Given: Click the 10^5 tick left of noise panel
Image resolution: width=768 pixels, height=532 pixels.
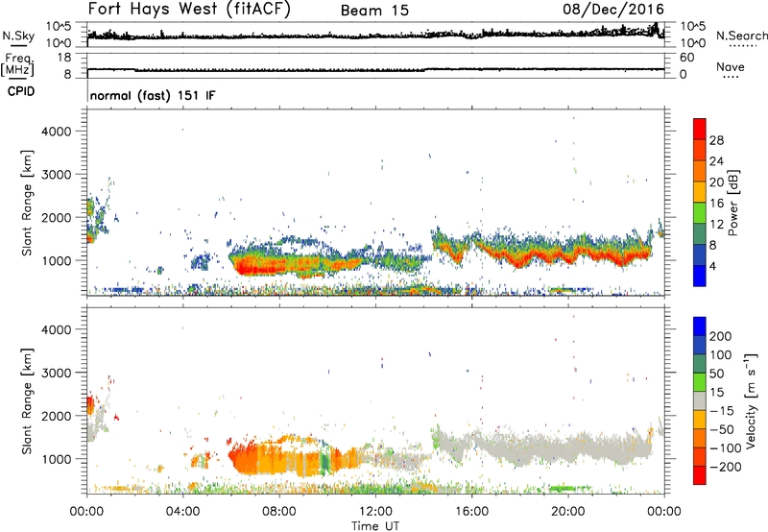Looking at the screenshot, I should point(59,27).
